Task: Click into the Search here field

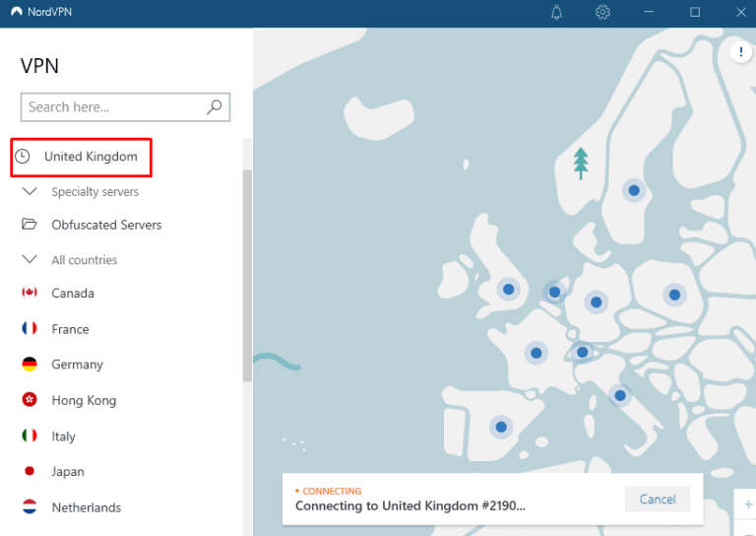Action: coord(113,107)
